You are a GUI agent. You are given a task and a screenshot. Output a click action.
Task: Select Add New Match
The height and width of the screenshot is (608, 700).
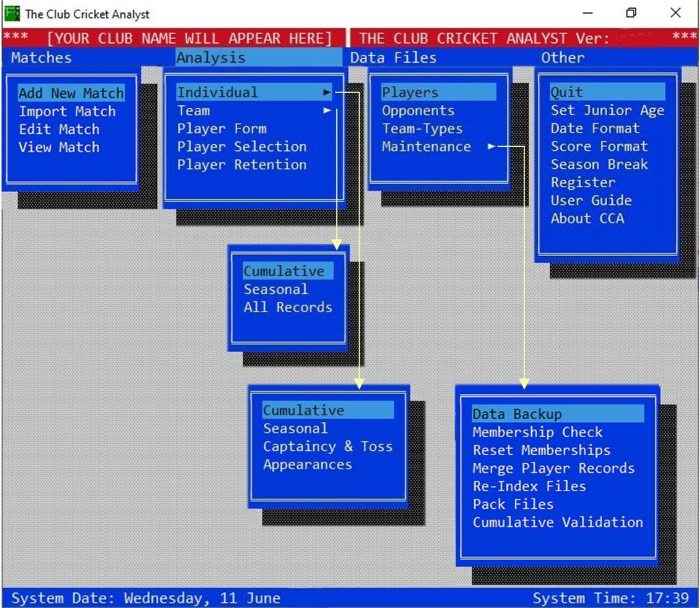70,93
